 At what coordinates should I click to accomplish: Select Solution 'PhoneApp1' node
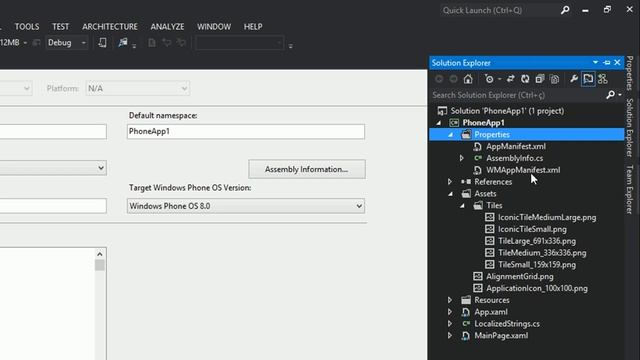[x=507, y=111]
